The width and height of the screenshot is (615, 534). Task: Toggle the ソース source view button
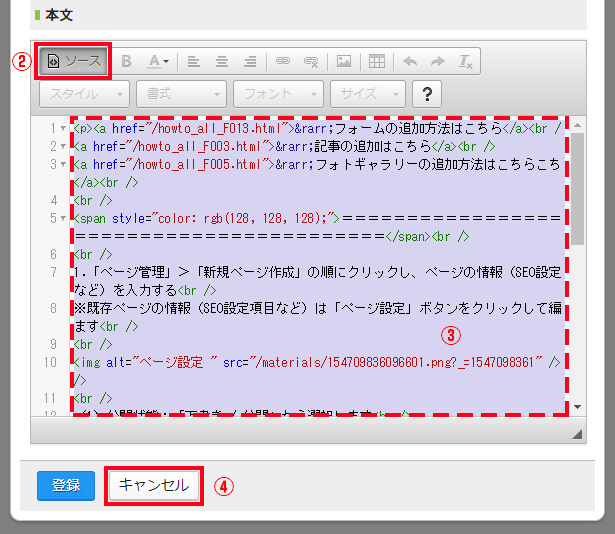point(73,61)
